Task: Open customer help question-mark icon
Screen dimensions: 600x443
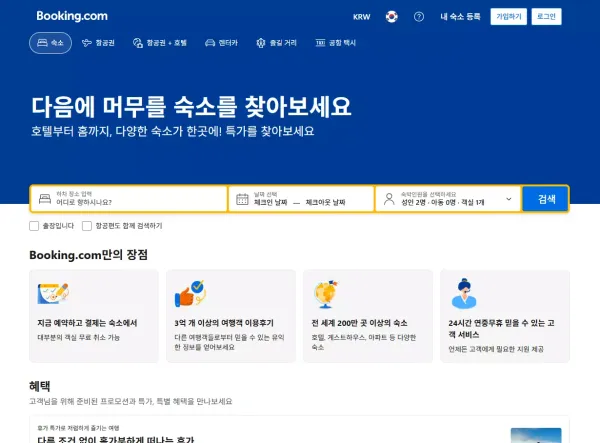Action: (x=419, y=17)
